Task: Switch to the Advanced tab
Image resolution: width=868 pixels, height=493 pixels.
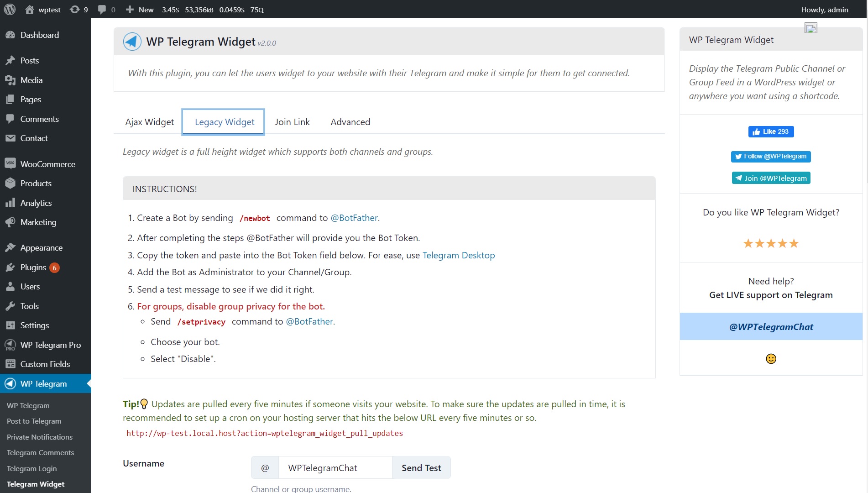Action: pyautogui.click(x=350, y=122)
